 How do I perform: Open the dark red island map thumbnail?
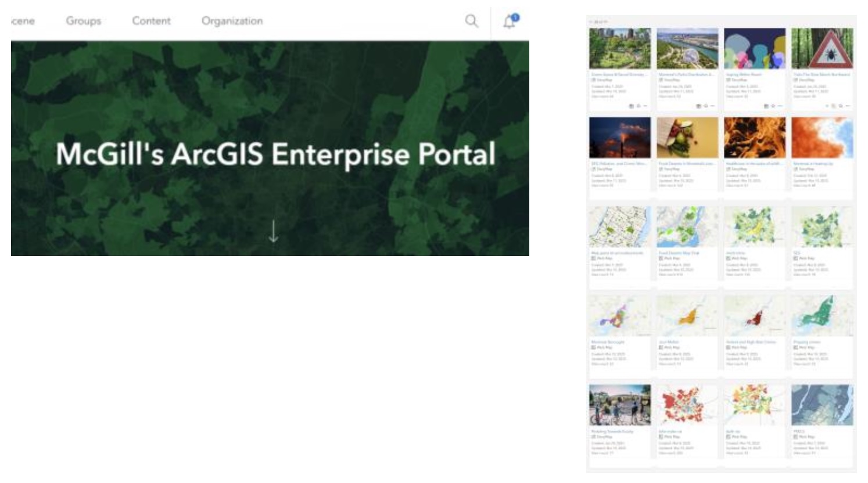(x=755, y=316)
